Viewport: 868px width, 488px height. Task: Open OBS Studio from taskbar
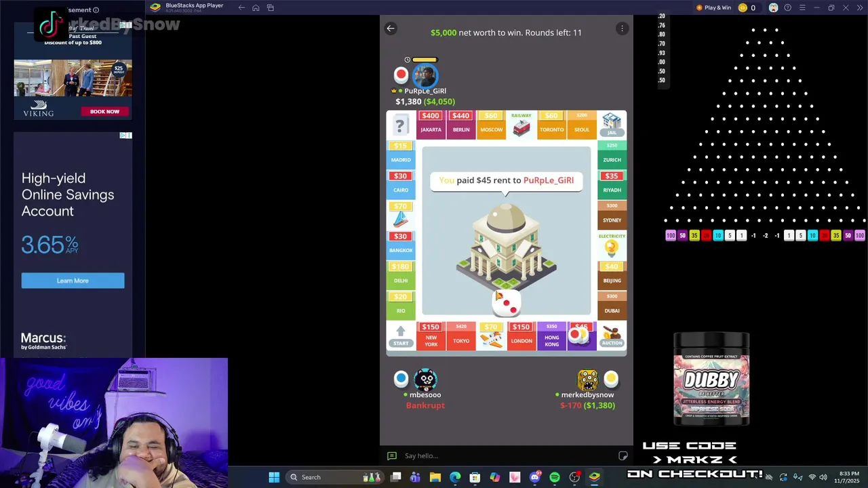(574, 477)
